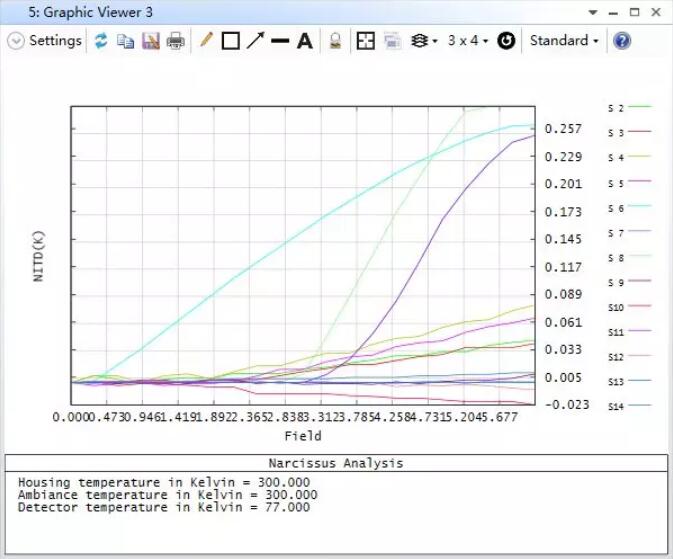Image resolution: width=673 pixels, height=559 pixels.
Task: Select the pencil annotation tool
Action: (x=206, y=41)
